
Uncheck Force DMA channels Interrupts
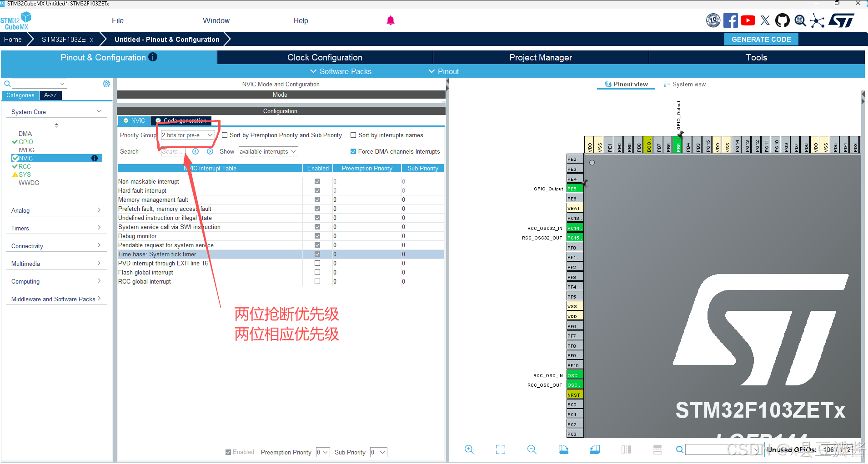(x=353, y=151)
